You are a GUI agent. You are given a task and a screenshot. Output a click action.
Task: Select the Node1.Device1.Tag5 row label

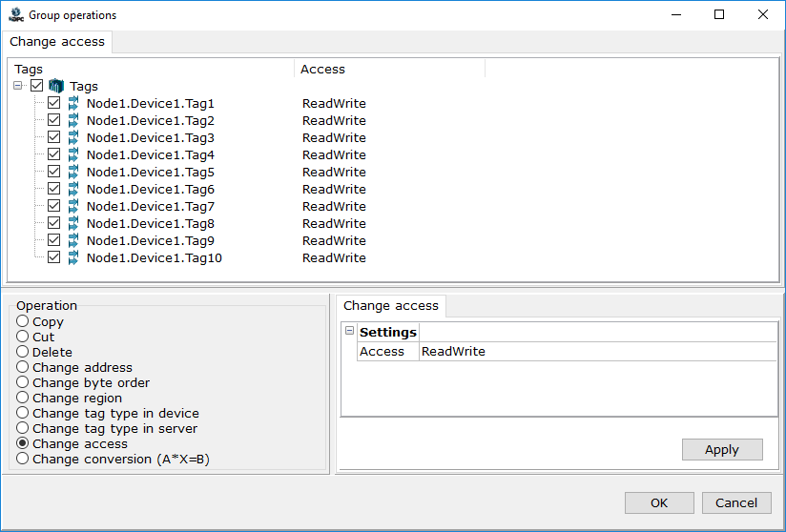[x=151, y=173]
